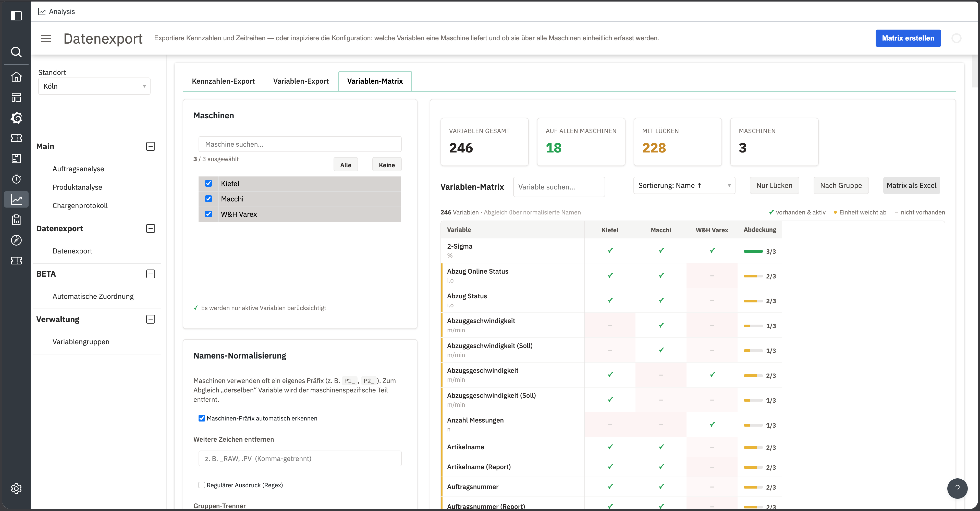
Task: Open Auftragsanalyse in sidebar
Action: [x=78, y=169]
